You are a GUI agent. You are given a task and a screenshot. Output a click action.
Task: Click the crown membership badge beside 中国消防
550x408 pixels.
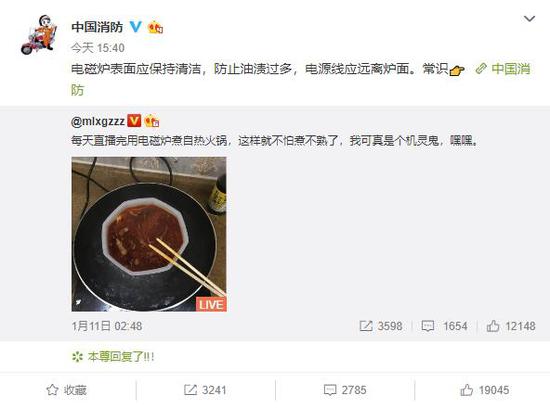point(155,27)
